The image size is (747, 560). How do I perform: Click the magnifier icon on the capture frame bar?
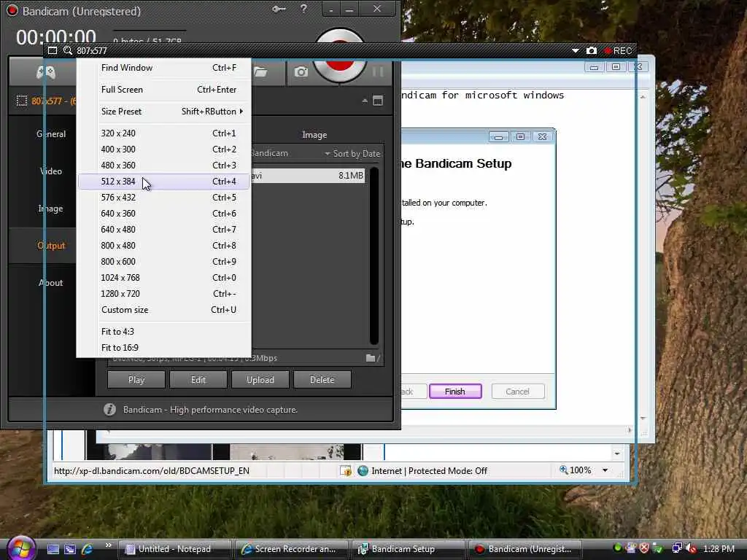click(68, 50)
